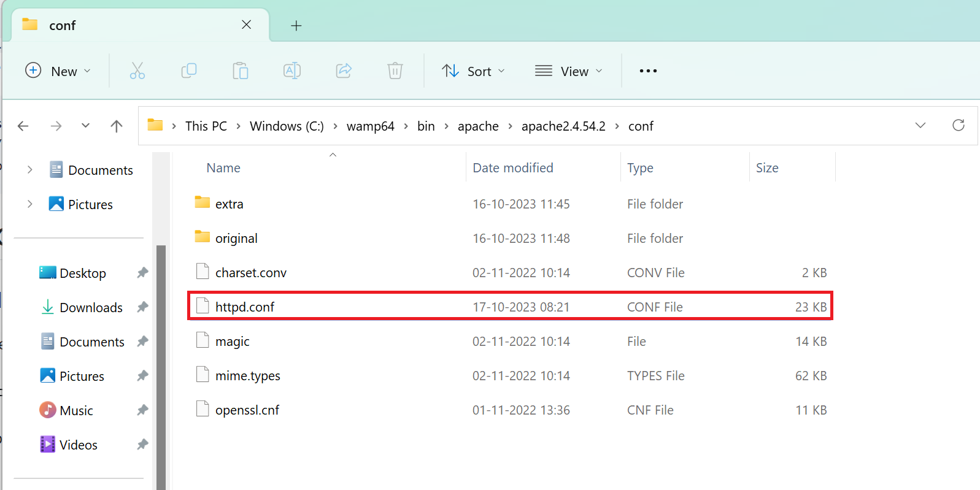Navigate to Windows (C:) breadcrumb

(x=287, y=126)
